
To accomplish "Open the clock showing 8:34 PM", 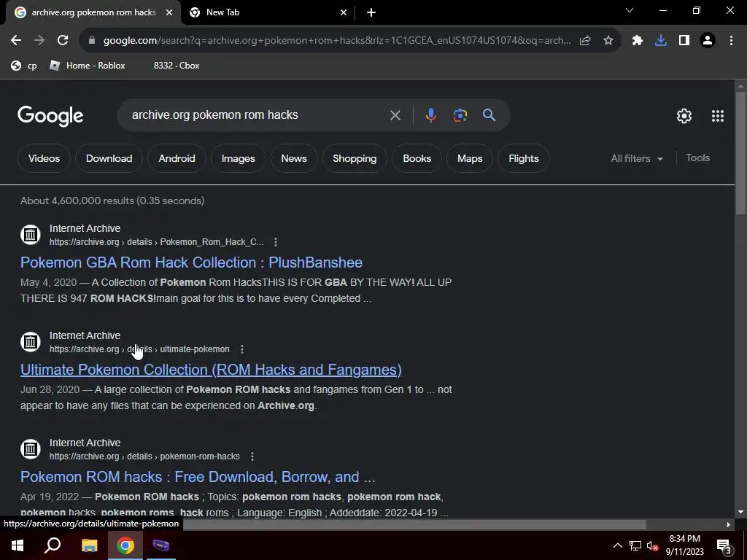I will coord(684,545).
